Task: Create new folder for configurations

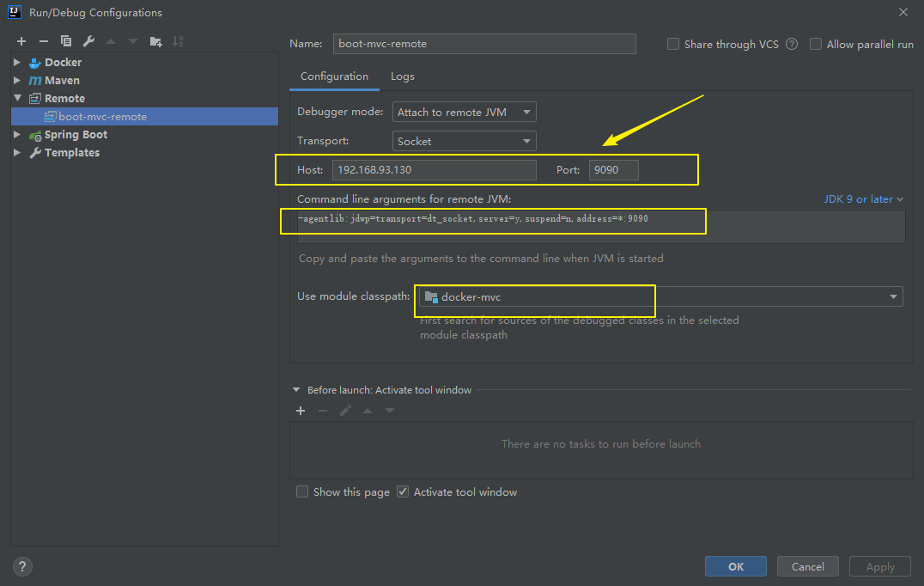Action: tap(155, 41)
